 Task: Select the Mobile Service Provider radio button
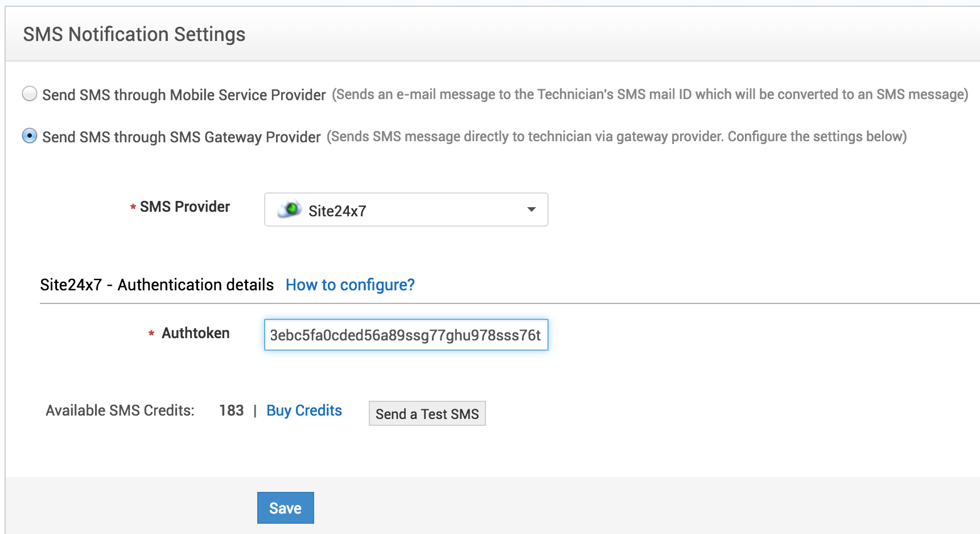(x=30, y=93)
